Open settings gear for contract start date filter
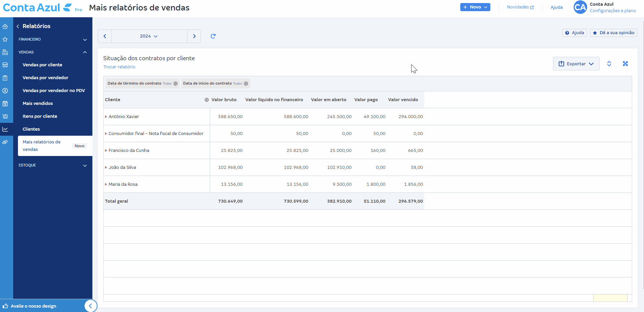The height and width of the screenshot is (312, 644). (246, 84)
